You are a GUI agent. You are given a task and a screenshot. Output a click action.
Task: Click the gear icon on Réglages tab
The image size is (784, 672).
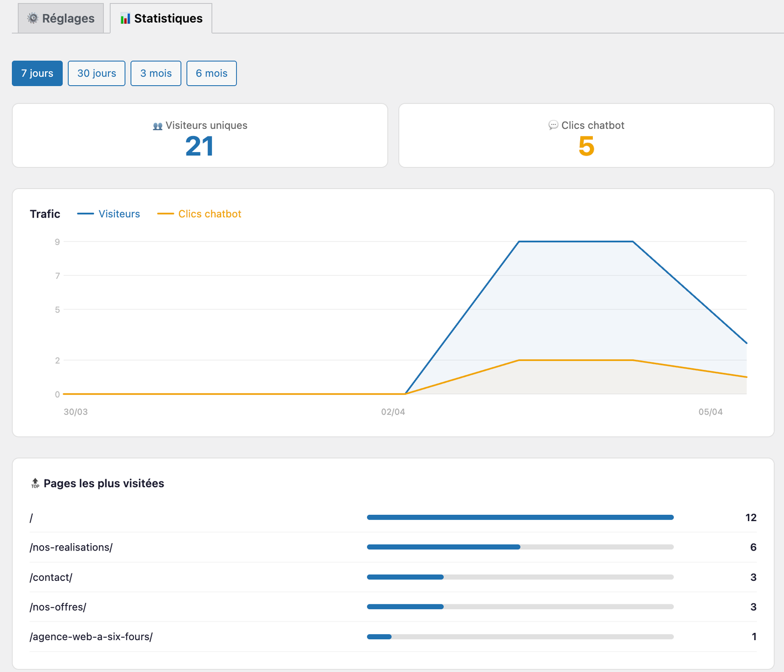(32, 18)
